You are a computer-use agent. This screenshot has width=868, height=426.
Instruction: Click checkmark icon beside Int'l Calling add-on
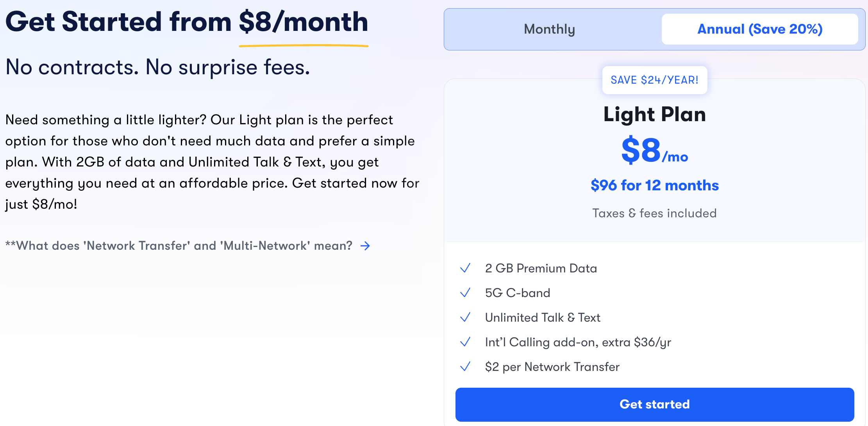coord(465,342)
